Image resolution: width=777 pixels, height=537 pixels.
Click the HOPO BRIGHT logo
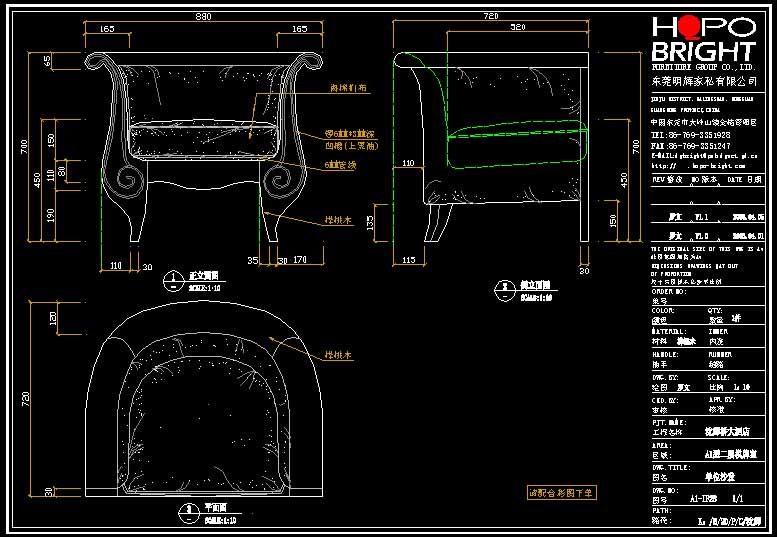704,38
